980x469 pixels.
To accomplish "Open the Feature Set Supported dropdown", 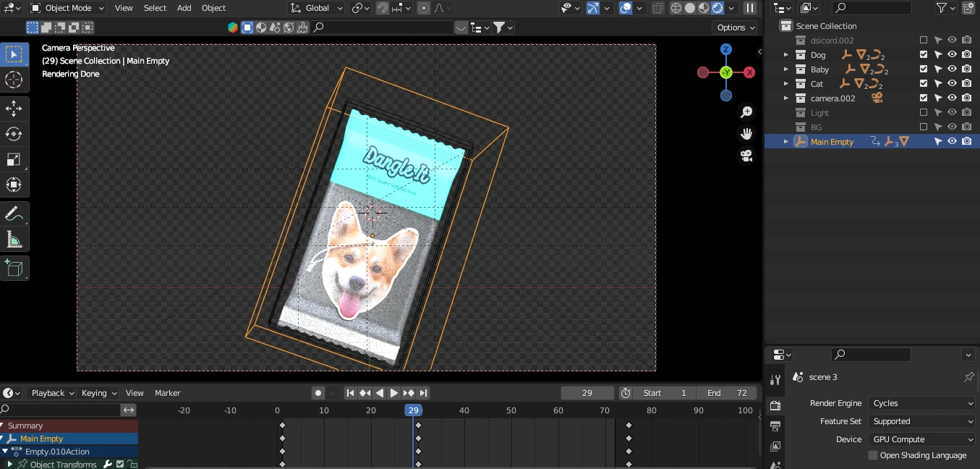I will (922, 421).
